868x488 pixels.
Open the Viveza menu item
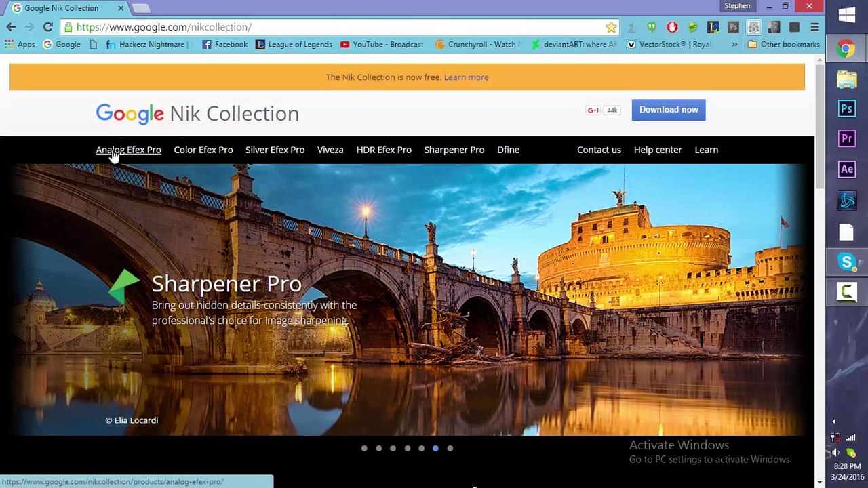330,150
